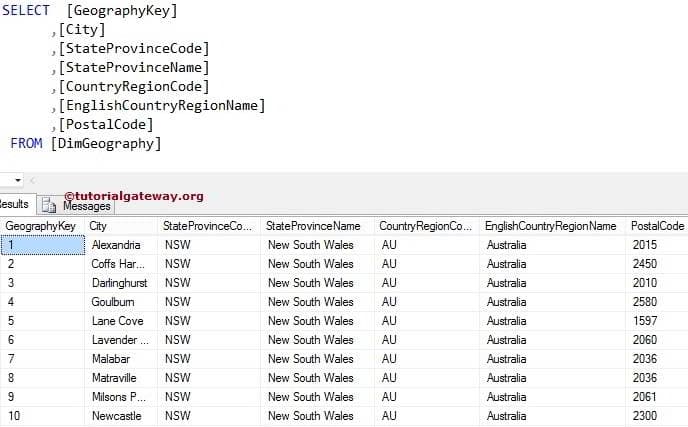Click the Alexandria city cell
This screenshot has width=688, height=427.
tap(116, 245)
